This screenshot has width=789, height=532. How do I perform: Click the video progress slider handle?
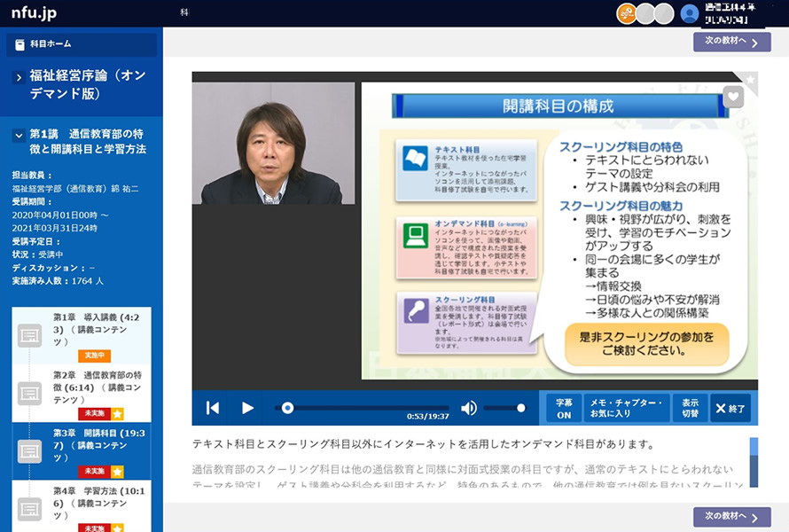(287, 408)
